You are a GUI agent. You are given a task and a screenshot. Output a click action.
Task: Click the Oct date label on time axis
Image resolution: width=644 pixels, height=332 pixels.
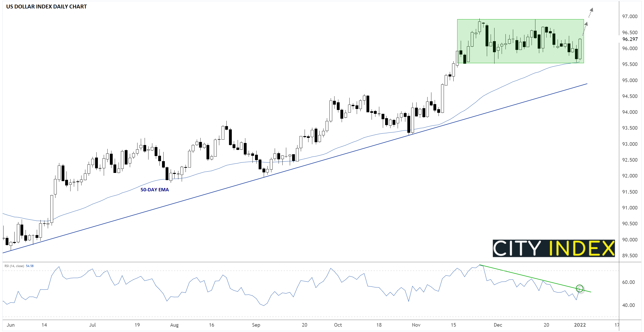(x=338, y=325)
